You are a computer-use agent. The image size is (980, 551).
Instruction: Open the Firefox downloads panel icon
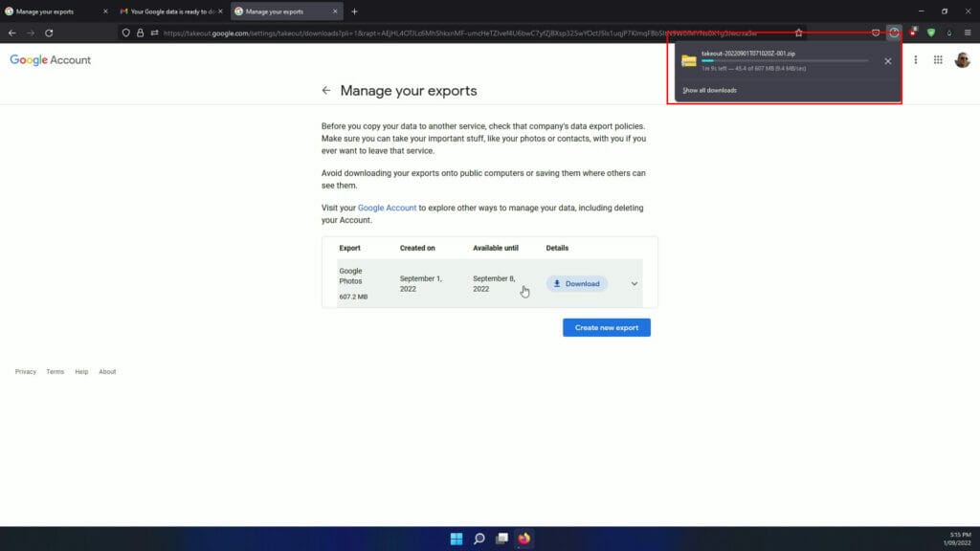pyautogui.click(x=893, y=32)
